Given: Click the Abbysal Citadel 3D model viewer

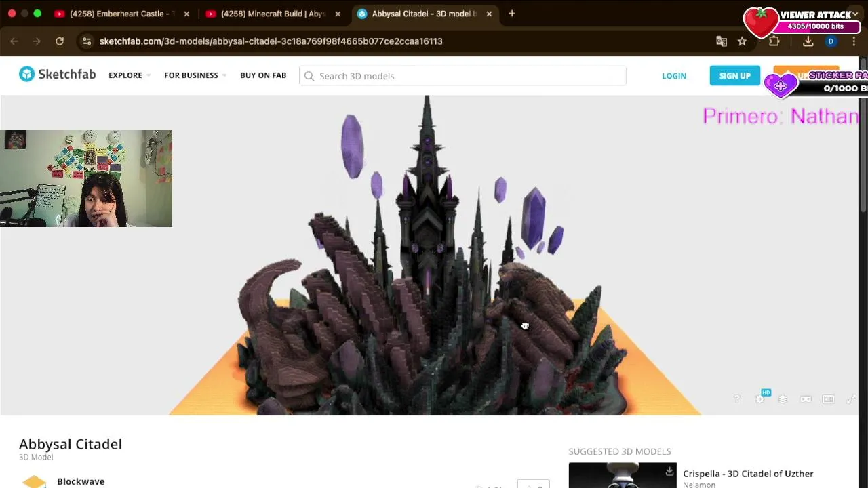Looking at the screenshot, I should [429, 255].
